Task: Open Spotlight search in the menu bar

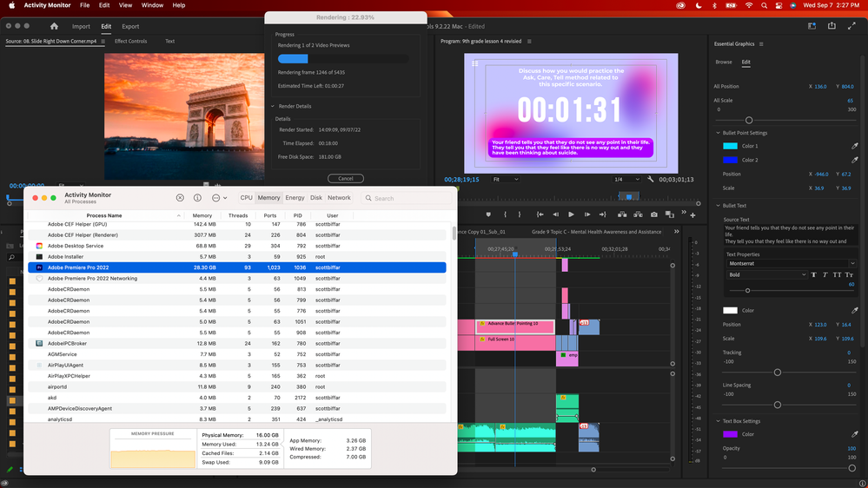Action: pos(764,5)
